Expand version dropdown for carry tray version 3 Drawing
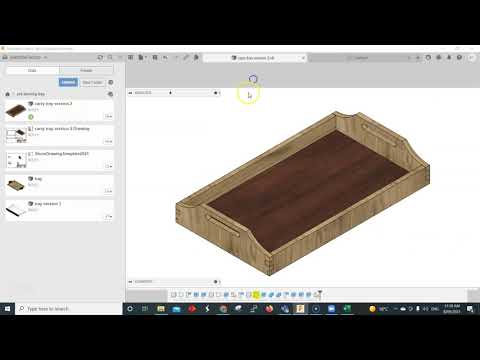 pyautogui.click(x=108, y=141)
